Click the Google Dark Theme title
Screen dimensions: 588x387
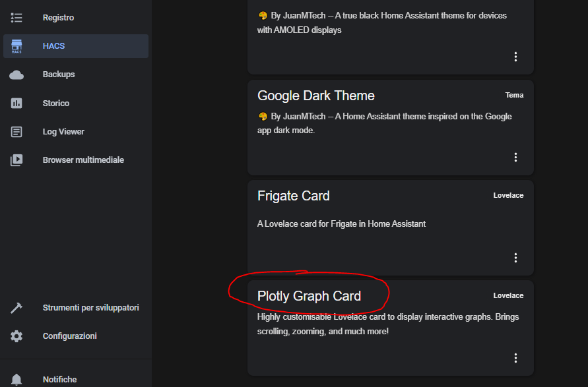point(315,96)
